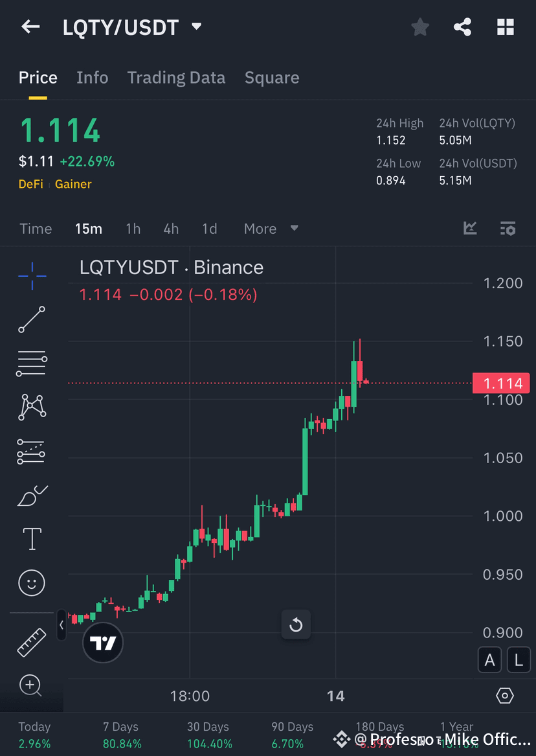
Task: Favorite the pair using the star icon
Action: click(x=419, y=27)
